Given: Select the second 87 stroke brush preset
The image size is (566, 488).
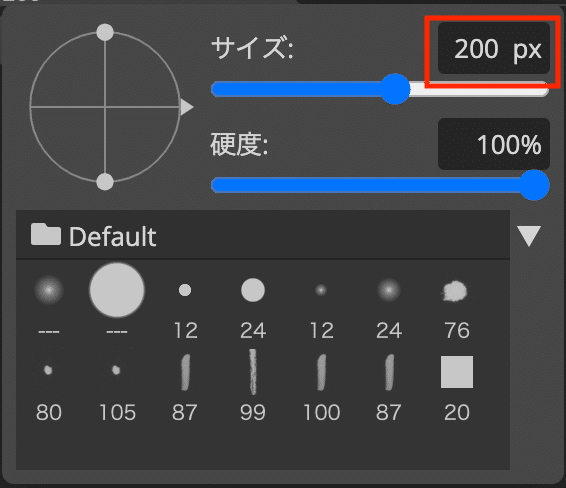Looking at the screenshot, I should point(389,372).
